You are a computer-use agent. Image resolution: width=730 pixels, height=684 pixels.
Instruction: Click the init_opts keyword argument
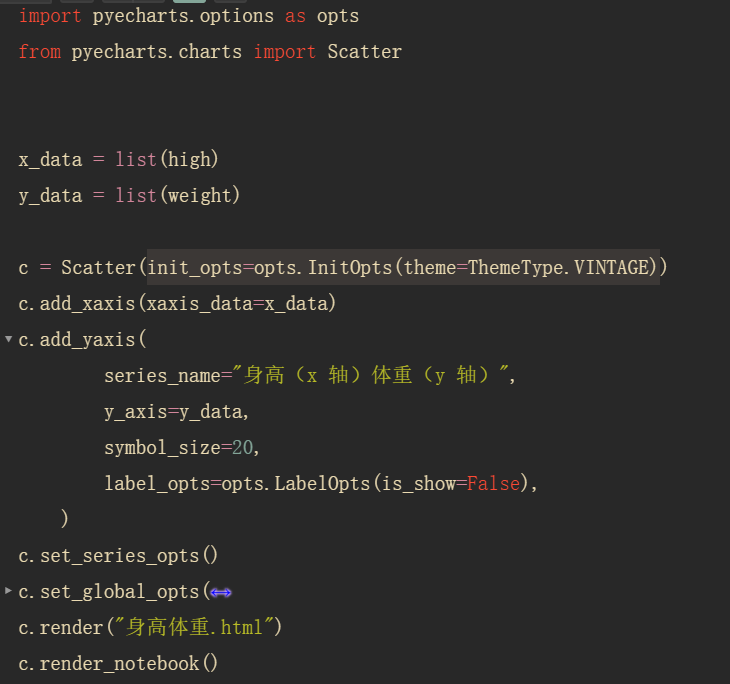point(195,268)
